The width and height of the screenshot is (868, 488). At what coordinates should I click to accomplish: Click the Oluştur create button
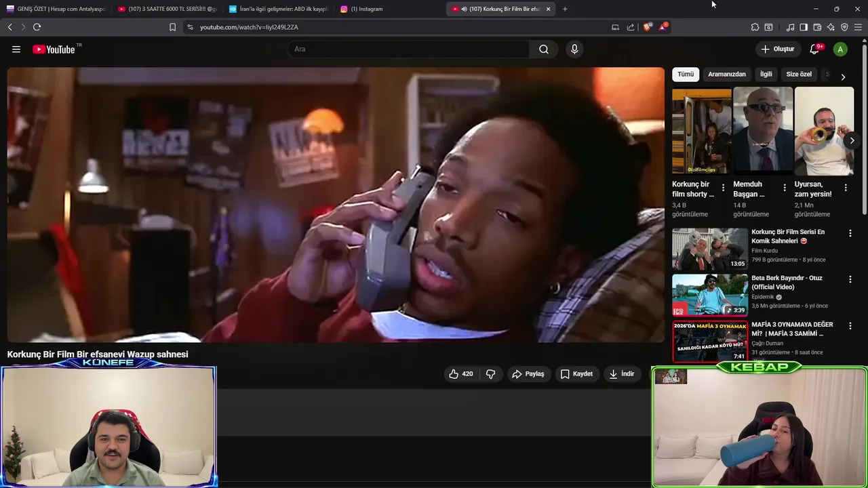coord(777,49)
